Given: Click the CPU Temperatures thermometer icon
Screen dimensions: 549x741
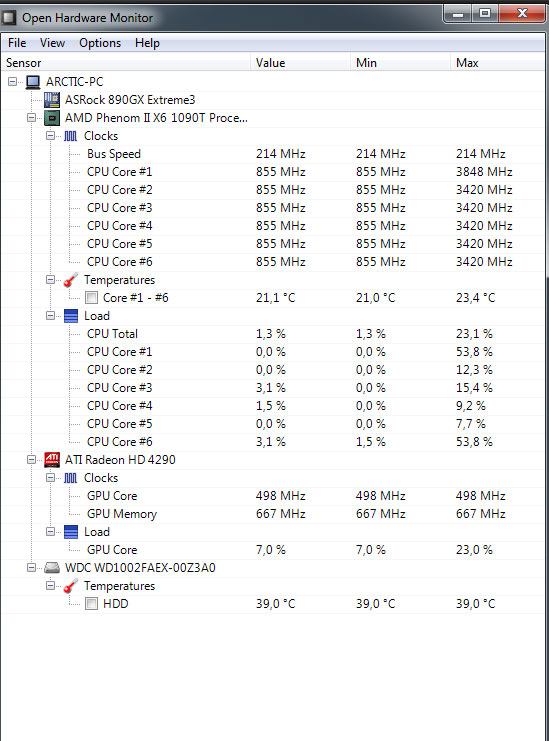Looking at the screenshot, I should click(71, 280).
